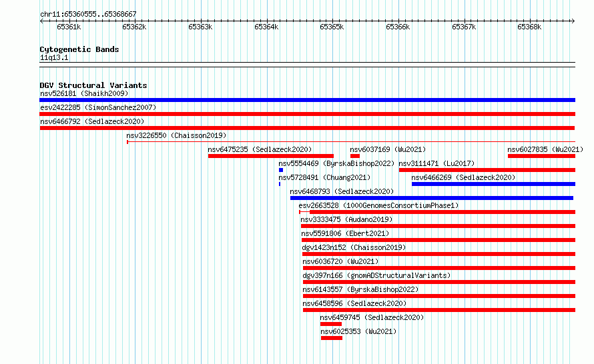Click the red nsv3333475 variant bar
Screen dimensions: 594x364
(438, 226)
